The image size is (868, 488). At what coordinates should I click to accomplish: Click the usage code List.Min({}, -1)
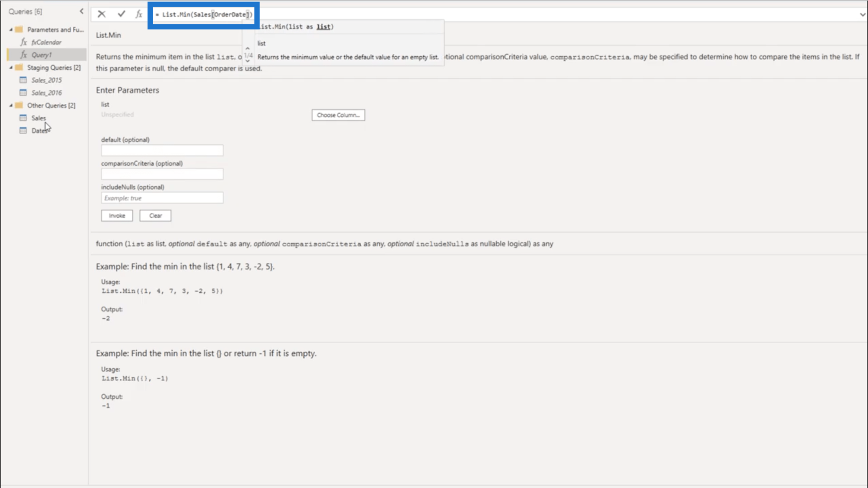135,378
